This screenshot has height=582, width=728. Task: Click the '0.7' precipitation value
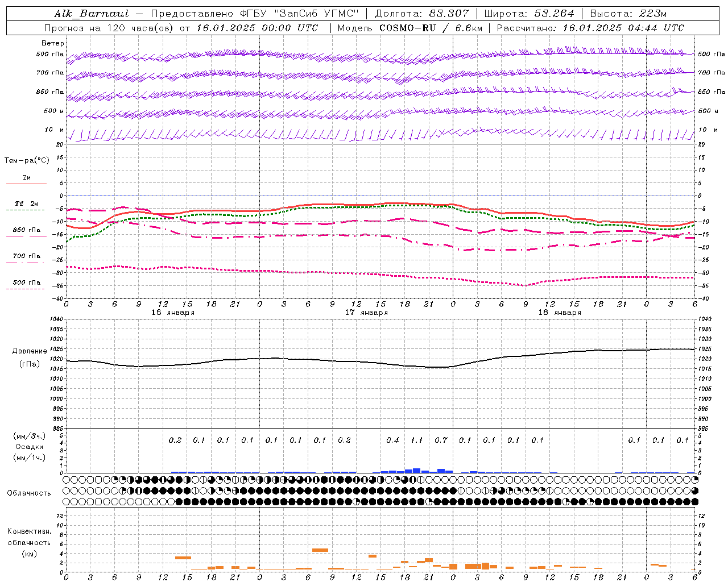coord(441,440)
